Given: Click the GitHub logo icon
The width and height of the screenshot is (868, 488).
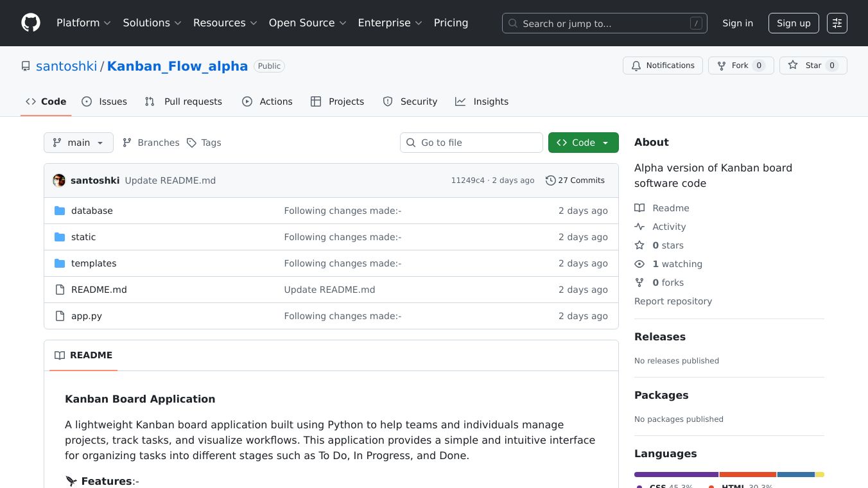Looking at the screenshot, I should pyautogui.click(x=31, y=23).
